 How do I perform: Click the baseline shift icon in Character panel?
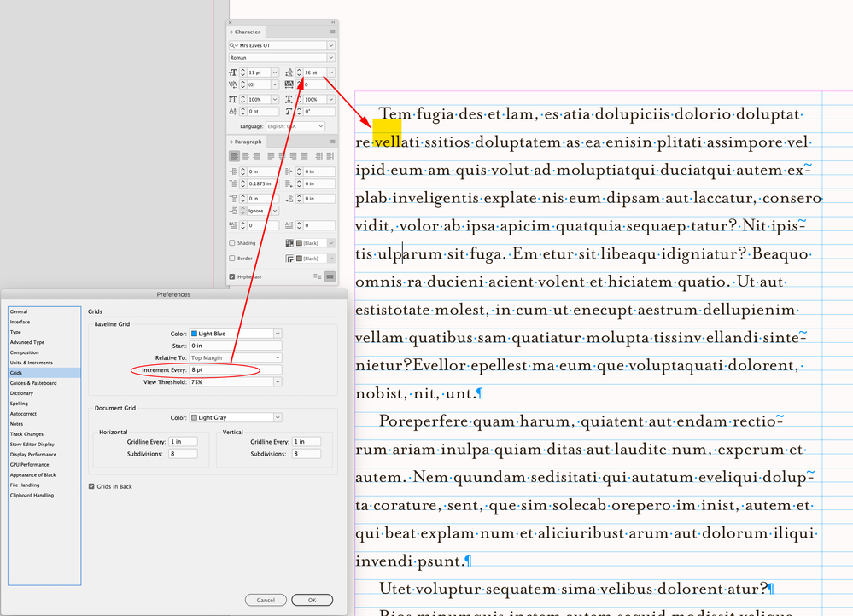click(x=232, y=111)
